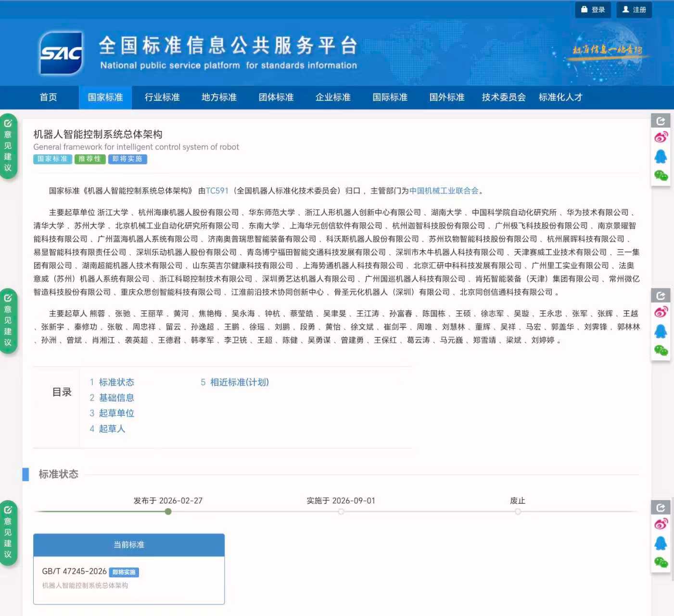Click the share arrow icon in the topmost share panel
The image size is (674, 616).
point(661,121)
